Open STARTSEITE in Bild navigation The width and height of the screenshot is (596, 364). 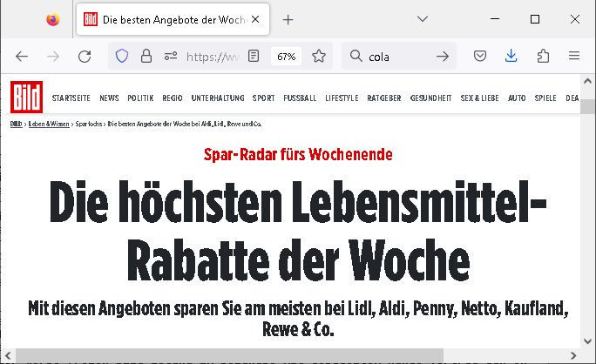click(x=71, y=98)
